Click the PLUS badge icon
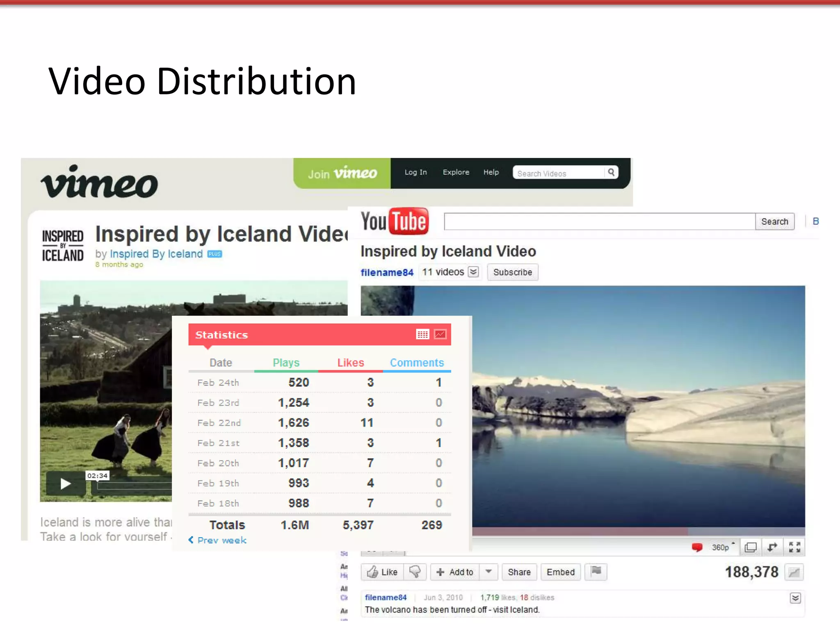The width and height of the screenshot is (840, 630). coord(215,254)
